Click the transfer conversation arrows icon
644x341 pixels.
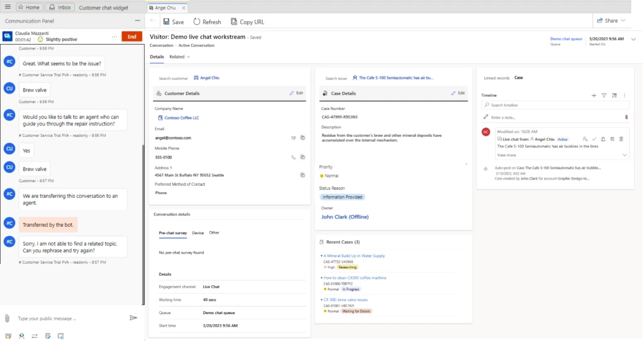(x=35, y=336)
